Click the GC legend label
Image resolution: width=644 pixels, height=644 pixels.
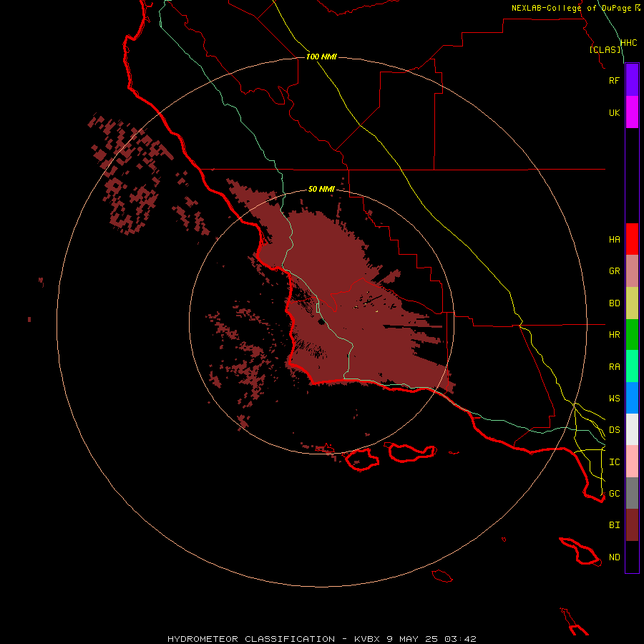(614, 493)
